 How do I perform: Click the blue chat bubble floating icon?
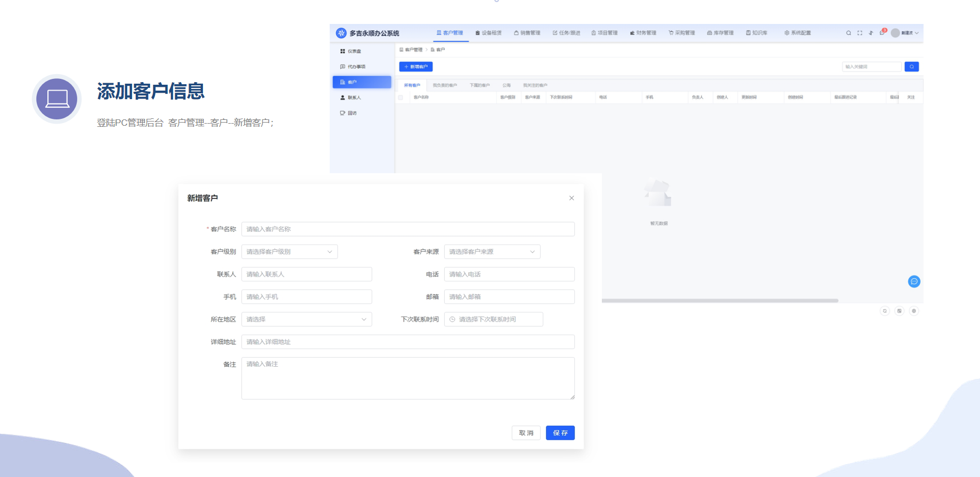coord(913,281)
